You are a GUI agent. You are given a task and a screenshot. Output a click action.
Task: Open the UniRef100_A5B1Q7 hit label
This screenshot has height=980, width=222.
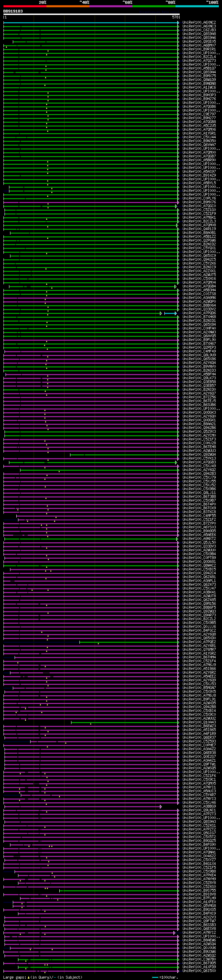click(199, 68)
